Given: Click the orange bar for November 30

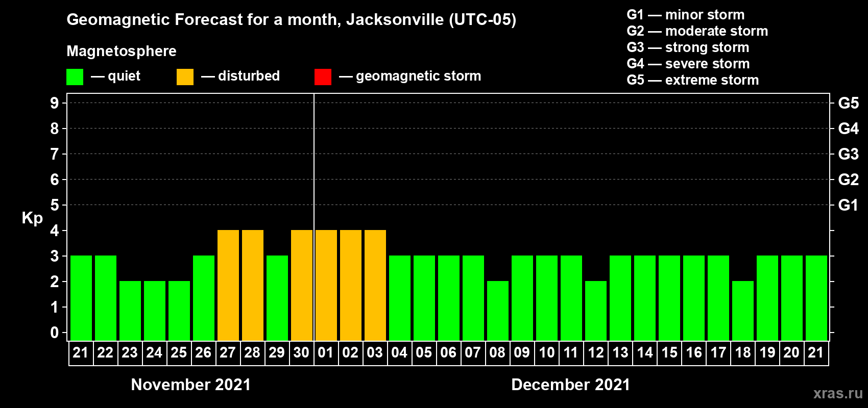Looking at the screenshot, I should 302,285.
